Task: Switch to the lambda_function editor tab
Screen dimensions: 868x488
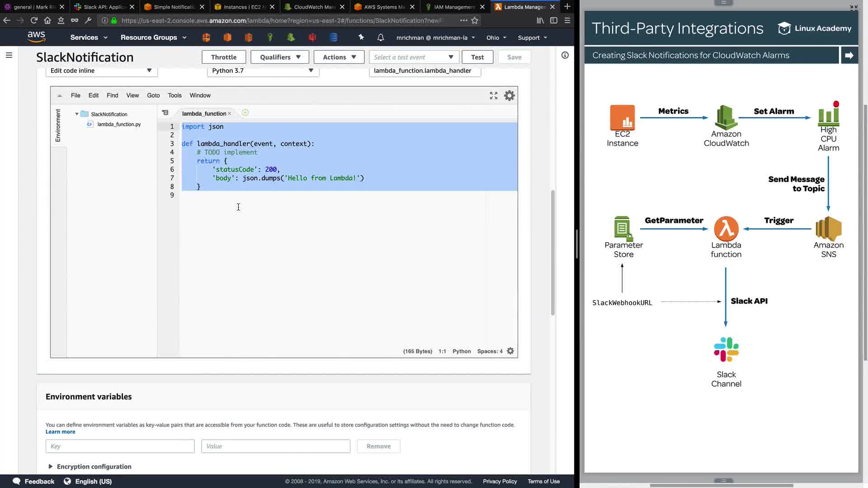Action: point(204,113)
